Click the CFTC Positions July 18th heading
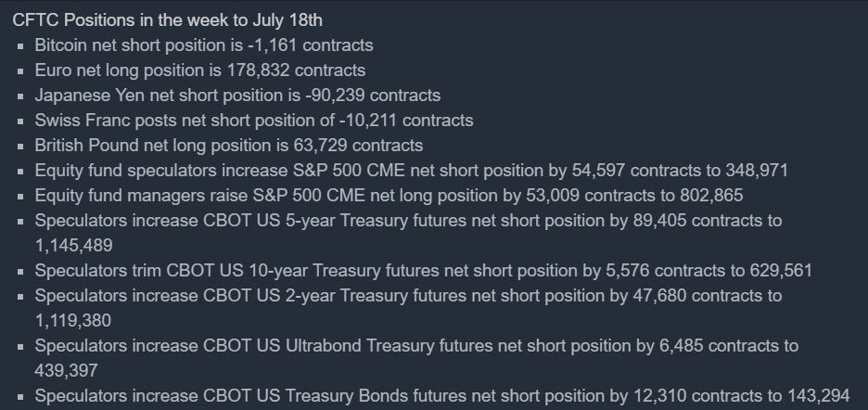Screen dimensions: 868x410 (168, 19)
